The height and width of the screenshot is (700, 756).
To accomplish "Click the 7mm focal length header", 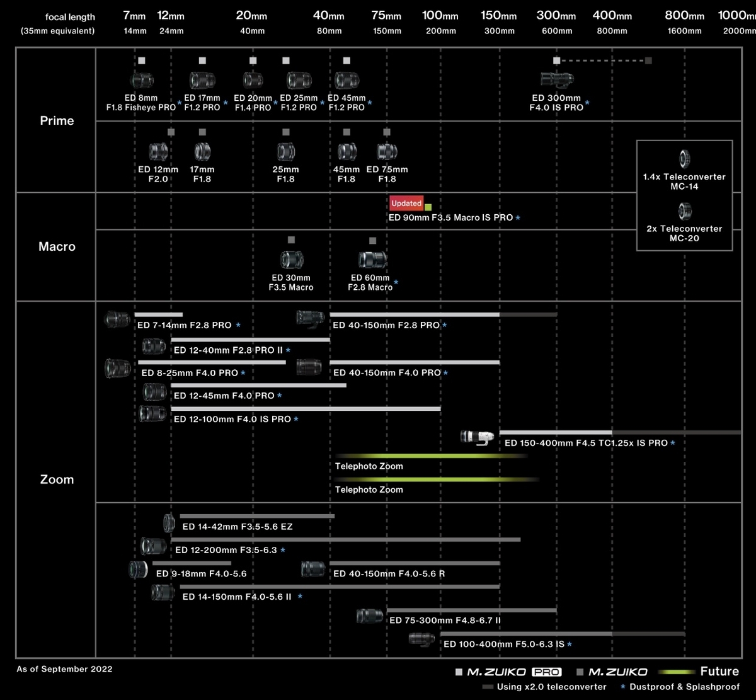I will point(134,16).
